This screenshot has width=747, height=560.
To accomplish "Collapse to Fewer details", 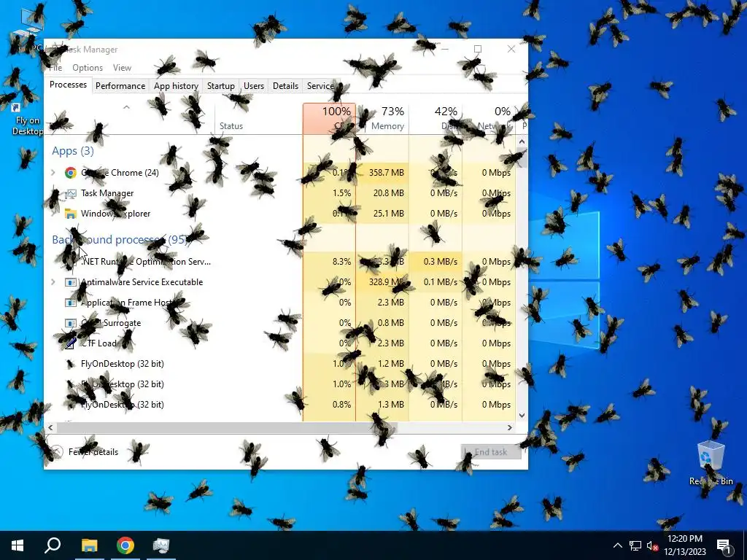I will point(85,452).
